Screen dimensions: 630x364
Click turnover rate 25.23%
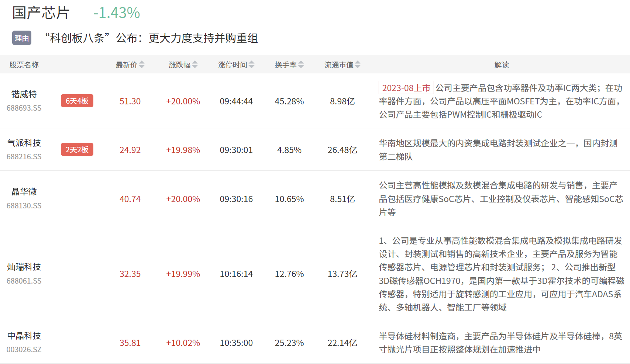click(289, 343)
